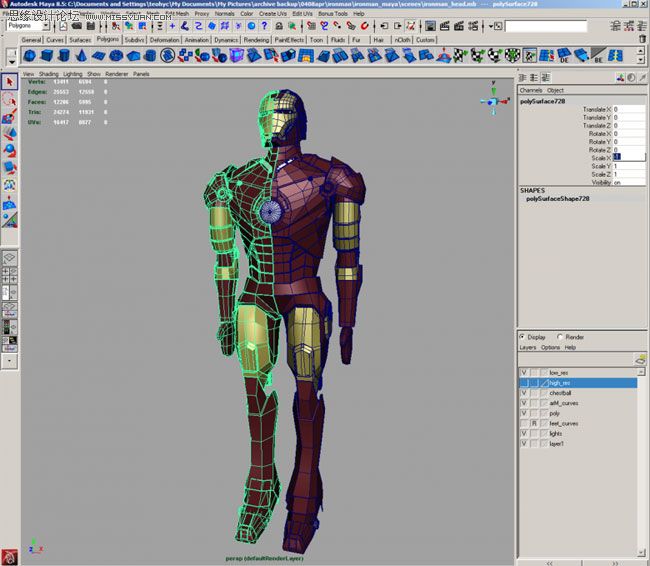
Task: Toggle visibility of lights layer
Action: [523, 433]
